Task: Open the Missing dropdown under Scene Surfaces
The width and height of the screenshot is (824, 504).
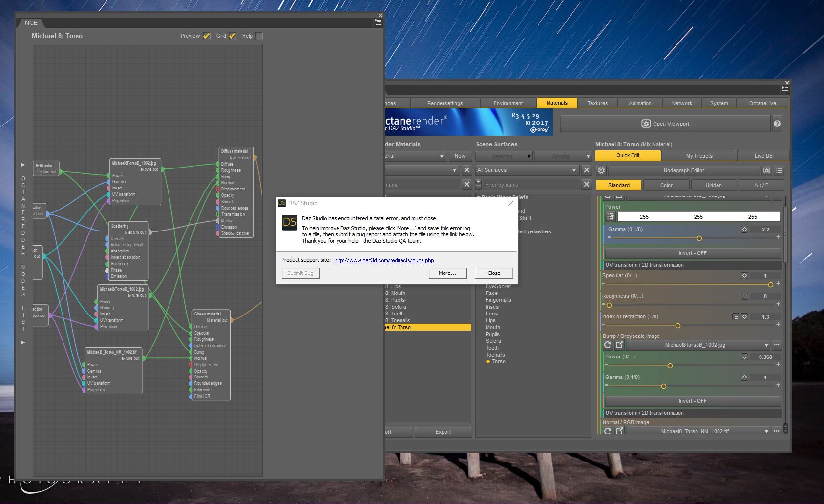Action: click(563, 156)
